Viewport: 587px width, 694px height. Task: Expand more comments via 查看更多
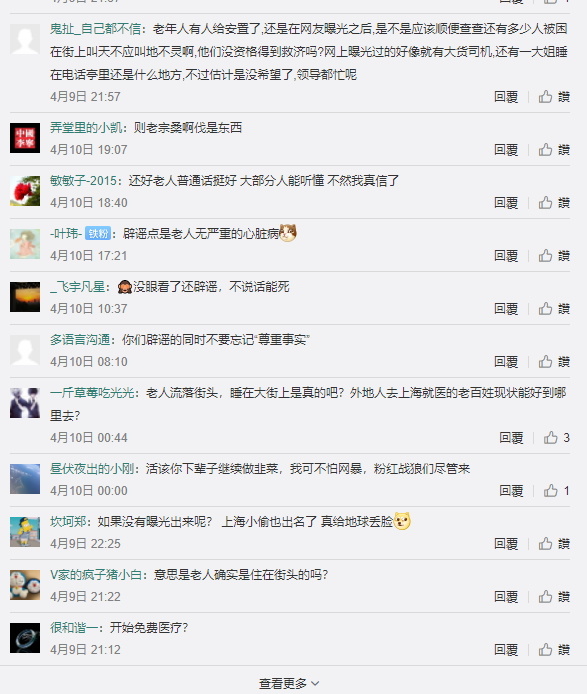click(x=289, y=683)
